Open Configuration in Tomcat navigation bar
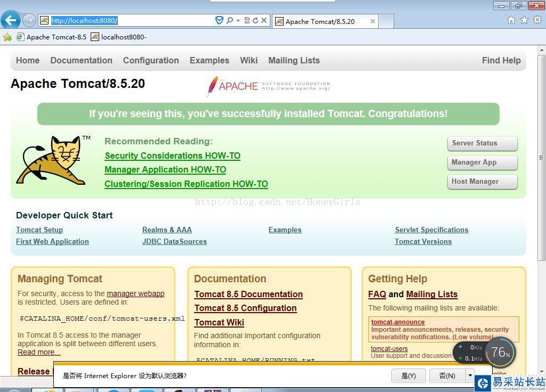Image resolution: width=546 pixels, height=392 pixels. click(151, 61)
